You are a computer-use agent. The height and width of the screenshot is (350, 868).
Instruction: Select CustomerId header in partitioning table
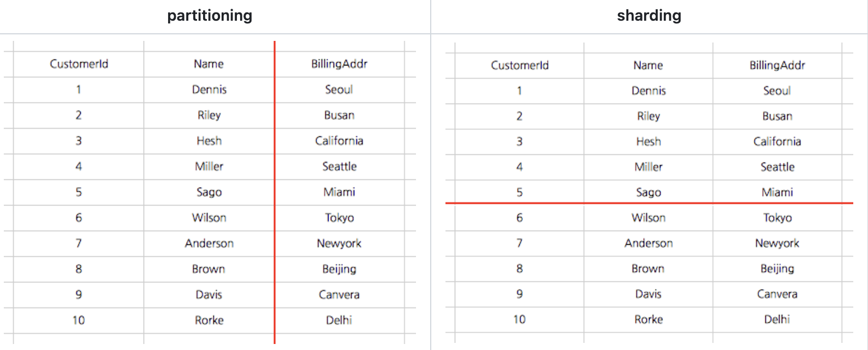[x=79, y=64]
